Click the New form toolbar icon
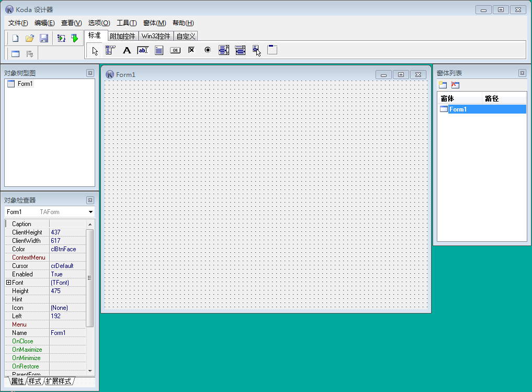This screenshot has height=392, width=532. [16, 38]
